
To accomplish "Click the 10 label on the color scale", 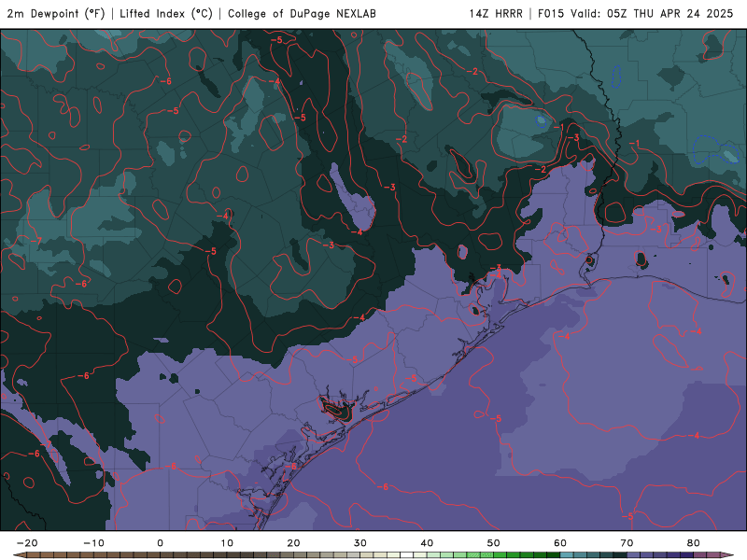I will pyautogui.click(x=227, y=543).
